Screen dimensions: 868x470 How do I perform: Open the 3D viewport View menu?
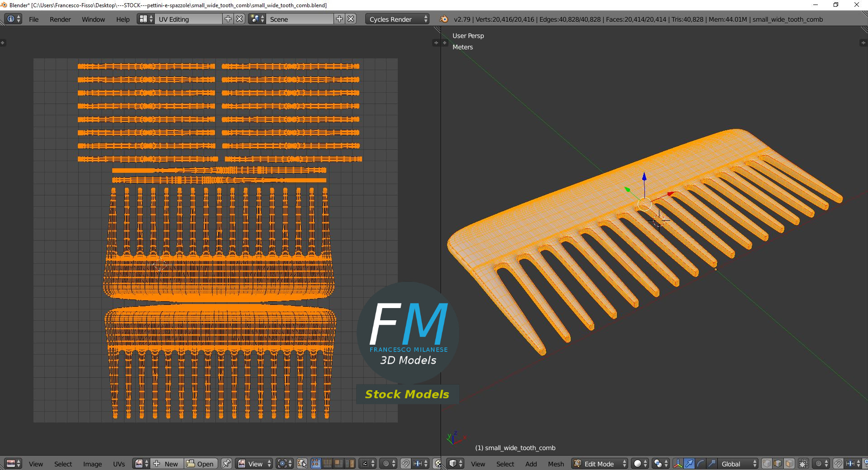[x=478, y=464]
